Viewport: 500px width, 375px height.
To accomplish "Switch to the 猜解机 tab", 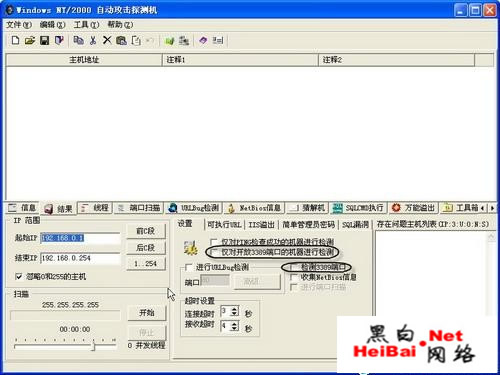I will (307, 208).
